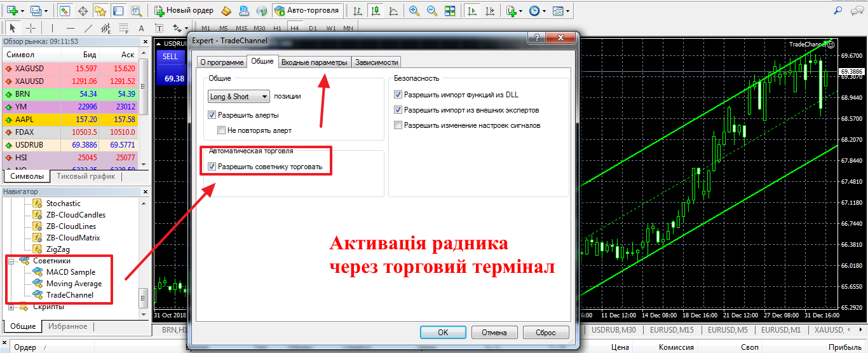Expand the Скрипты tree node
The width and height of the screenshot is (868, 353).
coord(11,307)
